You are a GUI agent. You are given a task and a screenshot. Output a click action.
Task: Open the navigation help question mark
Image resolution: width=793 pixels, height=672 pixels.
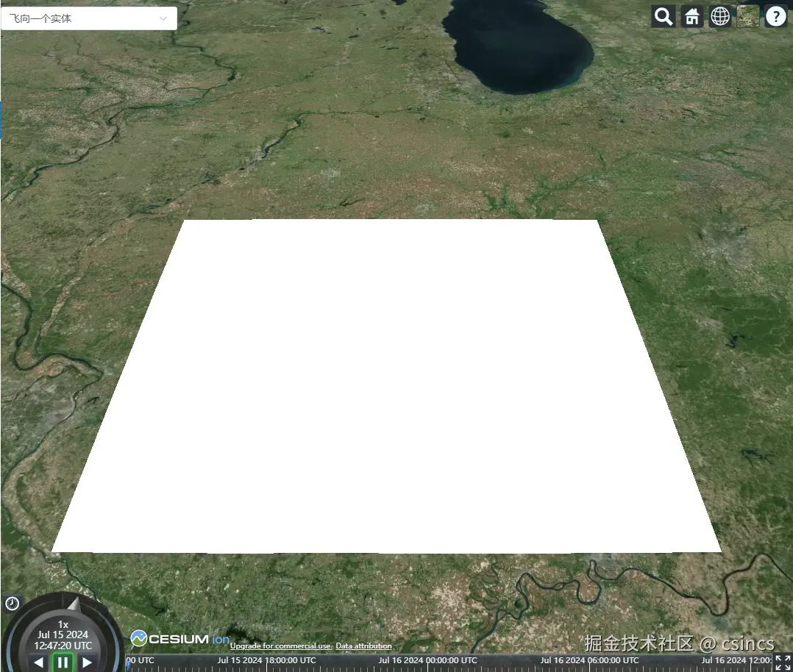tap(776, 17)
